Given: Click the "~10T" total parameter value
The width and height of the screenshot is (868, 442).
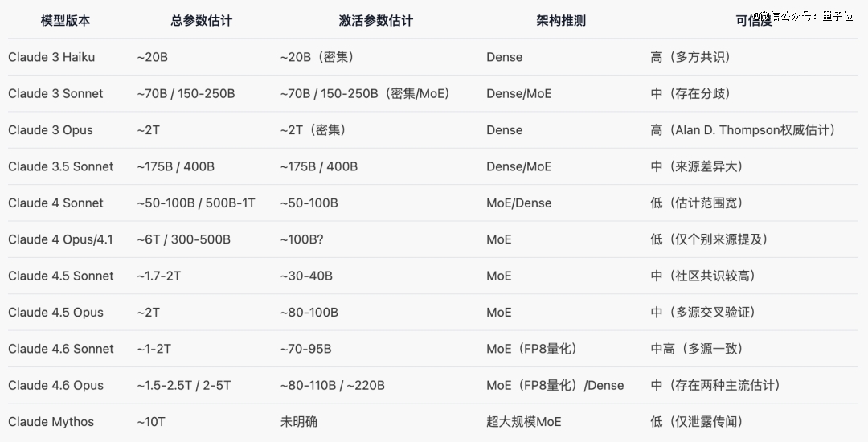Looking at the screenshot, I should (151, 422).
